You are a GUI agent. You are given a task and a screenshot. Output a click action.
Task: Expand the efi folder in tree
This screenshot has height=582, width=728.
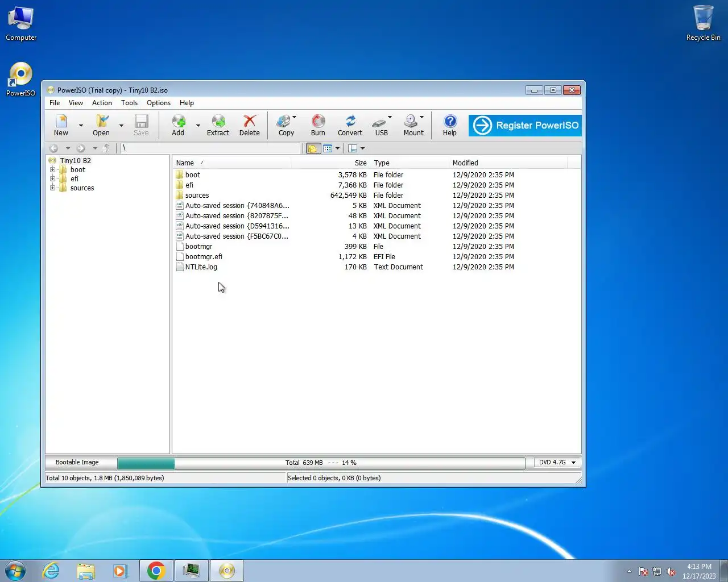tap(52, 178)
